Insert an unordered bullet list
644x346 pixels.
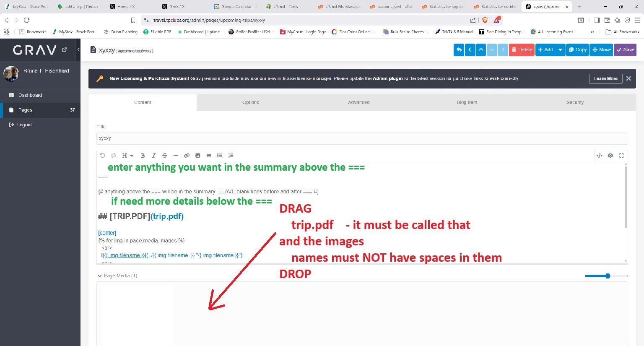220,156
